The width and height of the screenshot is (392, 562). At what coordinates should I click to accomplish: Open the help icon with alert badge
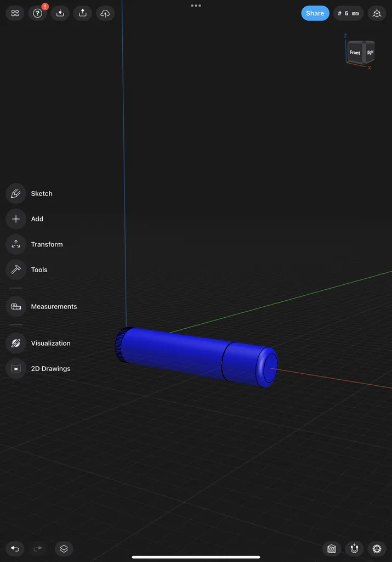(x=38, y=13)
